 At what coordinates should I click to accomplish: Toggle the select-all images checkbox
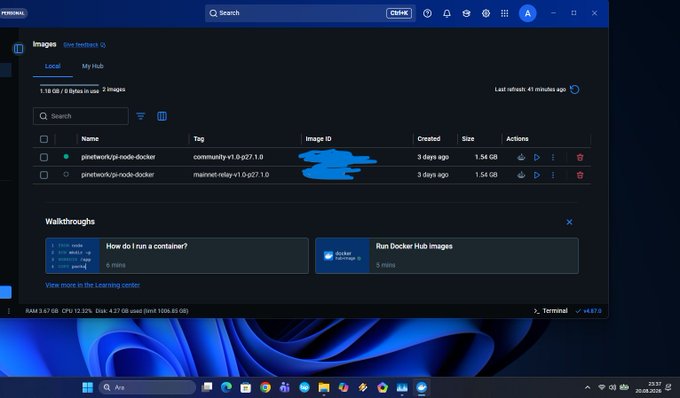(x=44, y=139)
